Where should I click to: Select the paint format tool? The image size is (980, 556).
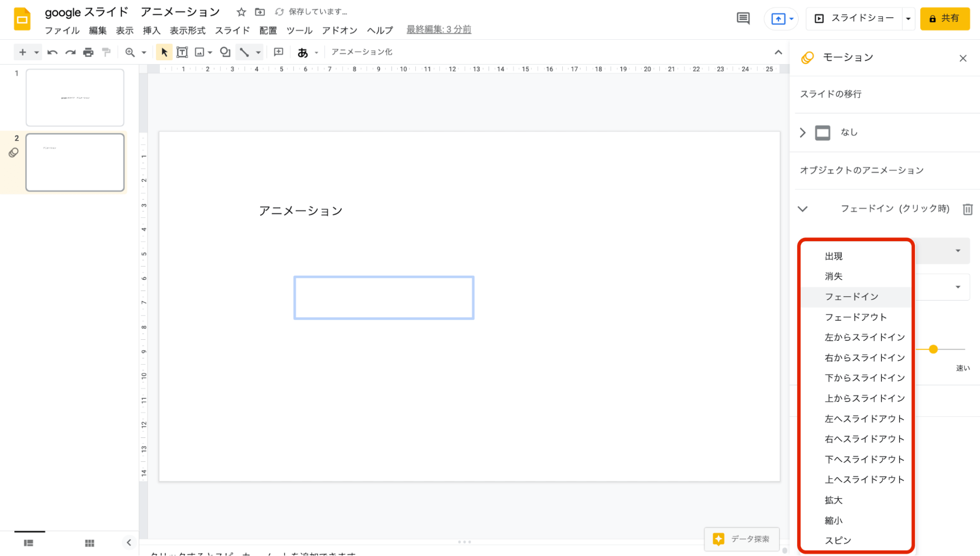(106, 52)
